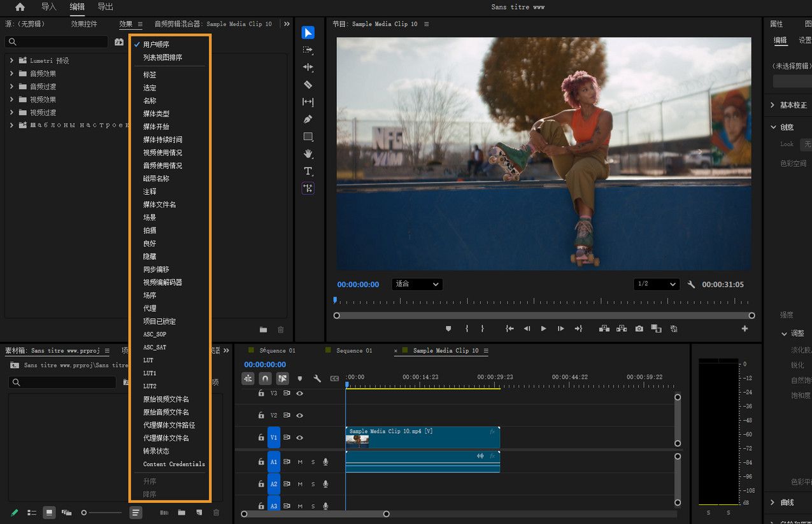Open the 适合 zoom level dropdown
Screen dimensions: 812x524
[417, 284]
